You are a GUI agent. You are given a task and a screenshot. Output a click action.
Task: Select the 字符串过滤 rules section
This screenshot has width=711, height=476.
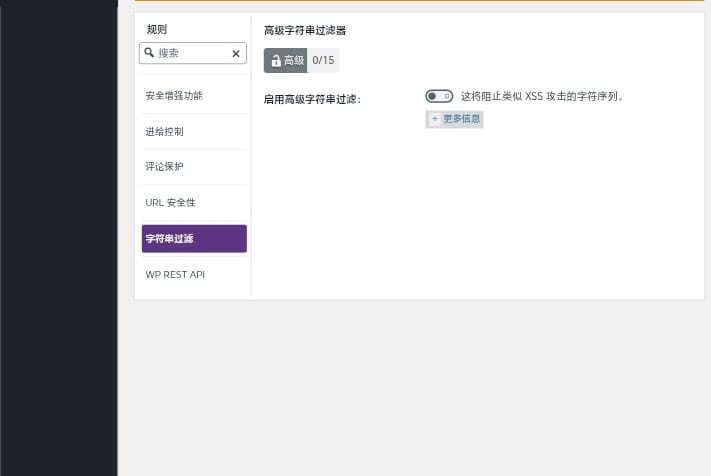(194, 238)
